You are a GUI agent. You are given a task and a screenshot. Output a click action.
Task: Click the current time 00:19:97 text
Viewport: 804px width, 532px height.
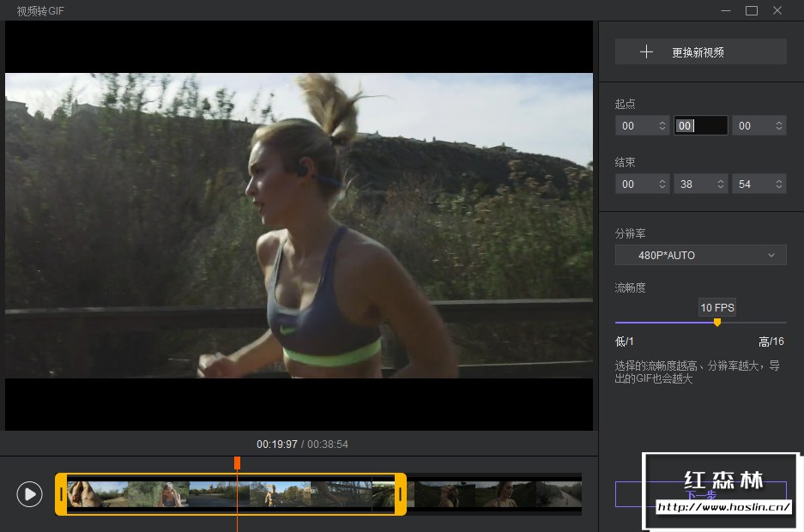coord(277,444)
